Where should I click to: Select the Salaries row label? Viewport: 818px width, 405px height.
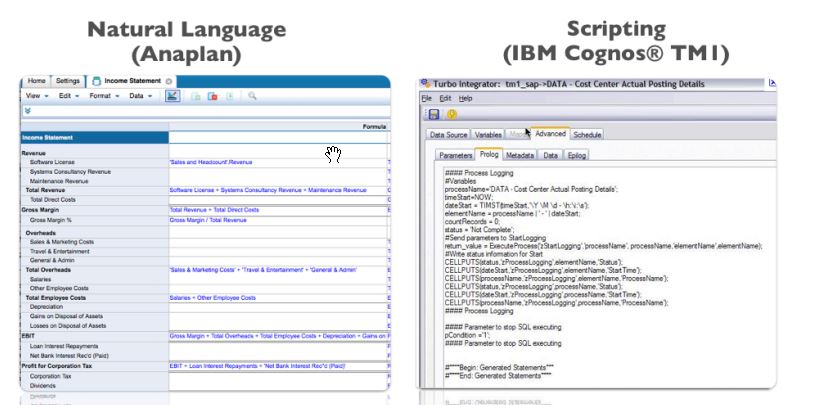coord(40,280)
